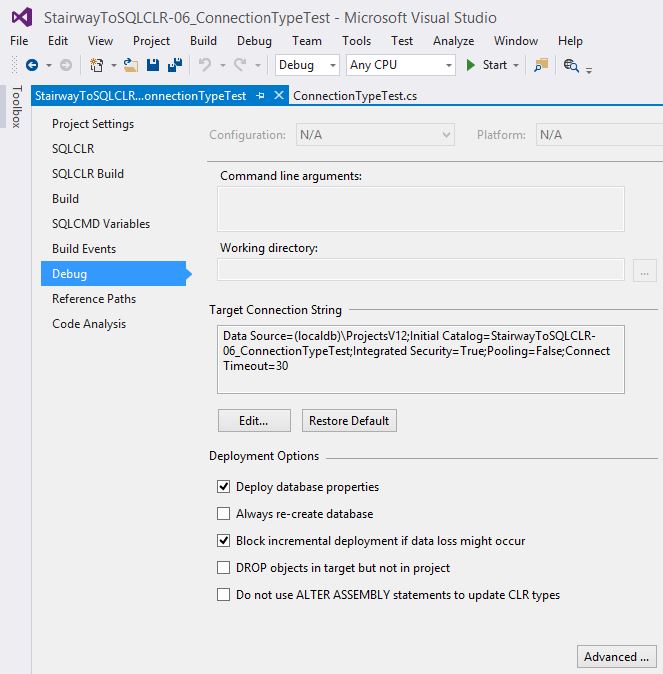Open the Analyze menu
Image resolution: width=663 pixels, height=674 pixels.
(453, 41)
